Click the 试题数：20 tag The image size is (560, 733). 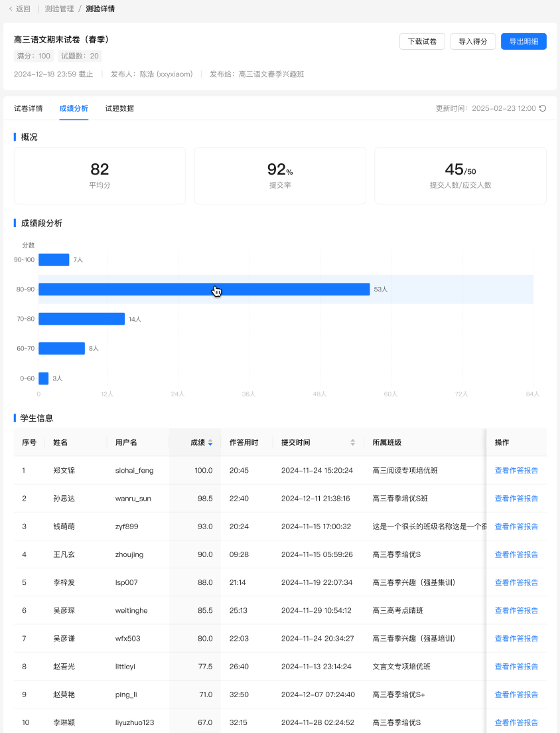[x=80, y=56]
